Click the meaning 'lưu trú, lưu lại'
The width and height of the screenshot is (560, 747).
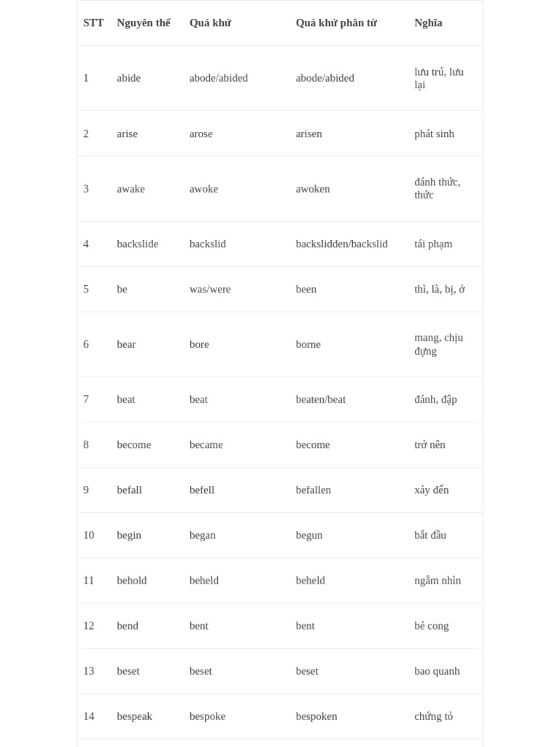pos(438,78)
